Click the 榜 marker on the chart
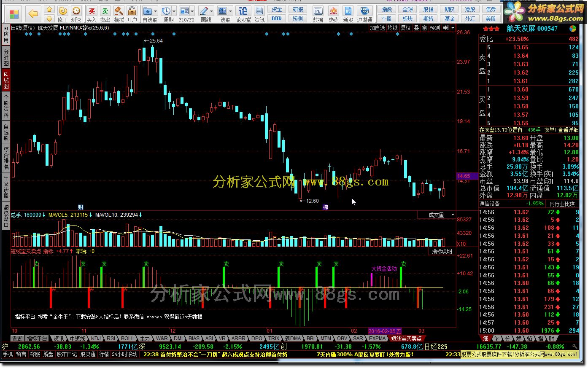Screen dimensions: 588x368 [x=325, y=207]
